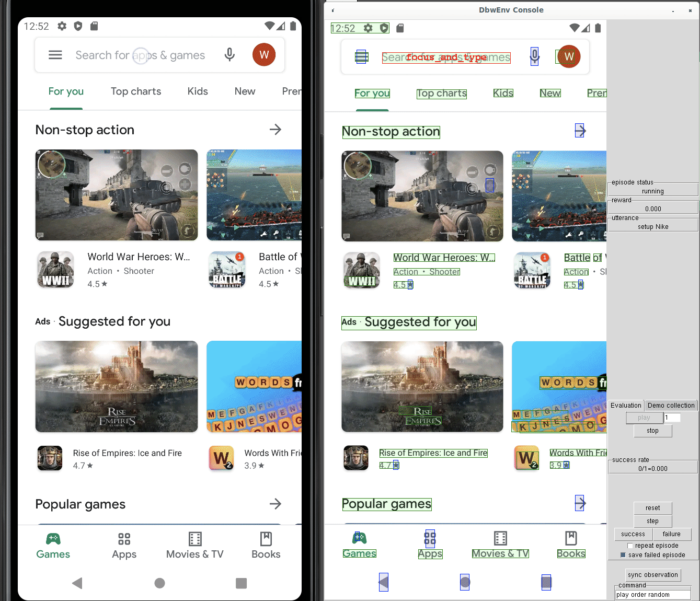Open Non-stop action arrow in left phone
Image resolution: width=700 pixels, height=601 pixels.
pos(276,130)
